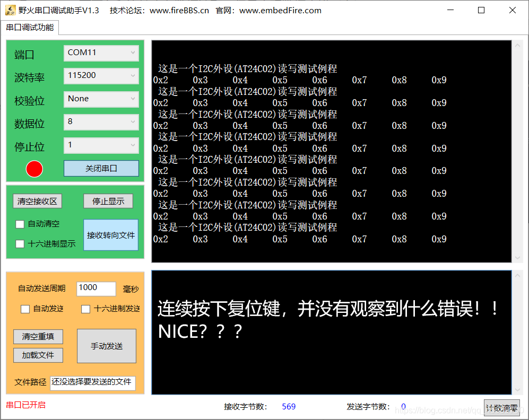This screenshot has width=529, height=420.
Task: Click 手动发送 button
Action: coord(107,346)
